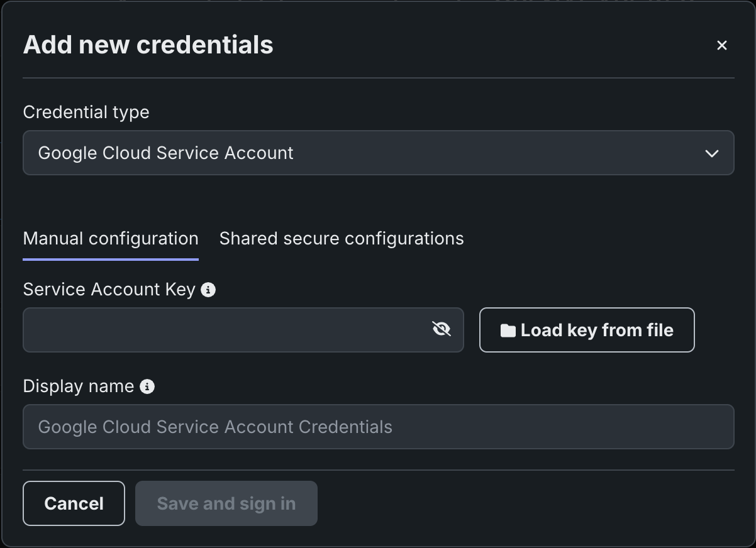The image size is (756, 548).
Task: Switch to Manual configuration tab
Action: coord(111,239)
